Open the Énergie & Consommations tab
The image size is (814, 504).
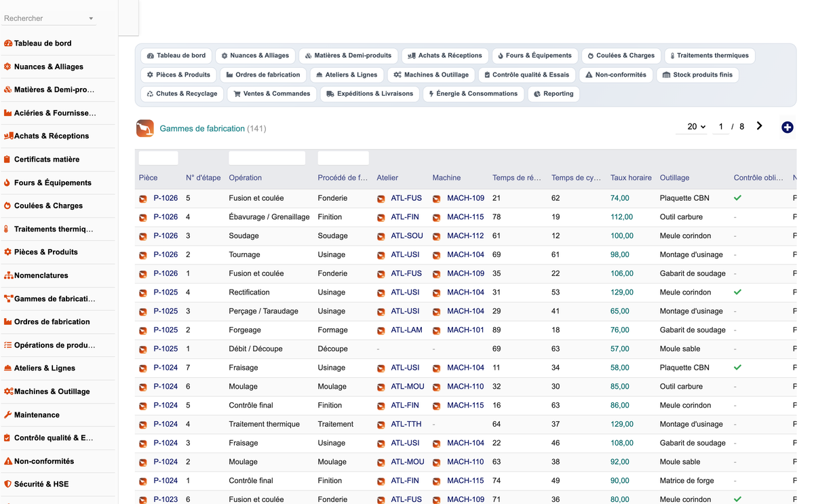473,94
